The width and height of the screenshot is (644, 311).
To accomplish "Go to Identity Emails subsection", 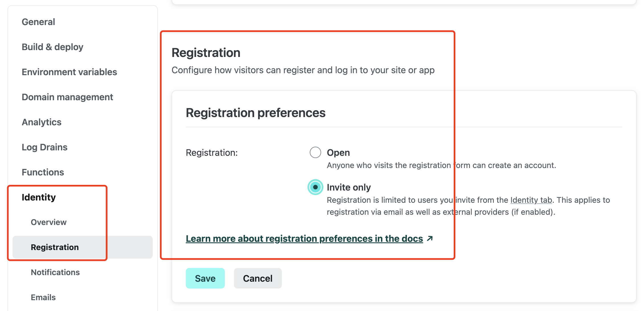I will pos(43,297).
